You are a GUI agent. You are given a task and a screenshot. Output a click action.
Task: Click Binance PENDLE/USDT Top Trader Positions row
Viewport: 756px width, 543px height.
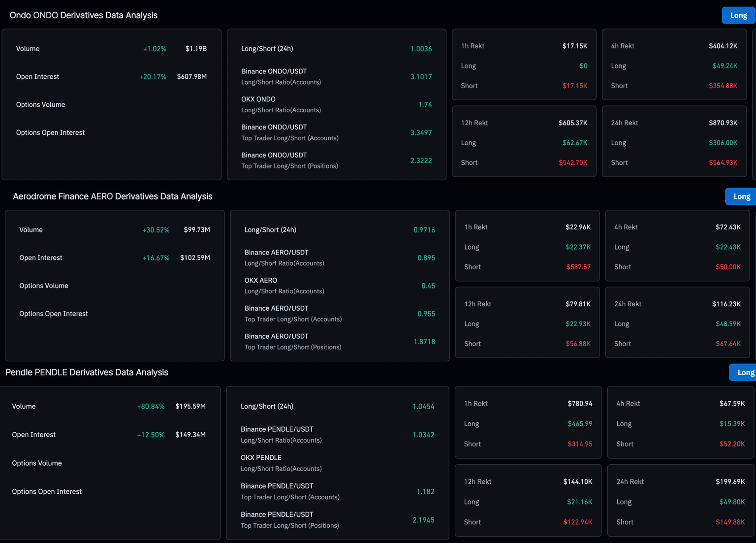337,520
